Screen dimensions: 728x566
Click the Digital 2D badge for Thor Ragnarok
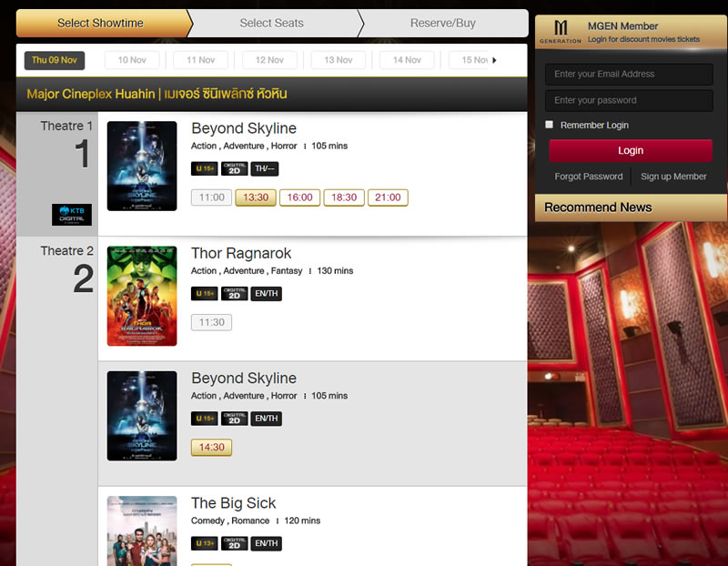tap(235, 293)
